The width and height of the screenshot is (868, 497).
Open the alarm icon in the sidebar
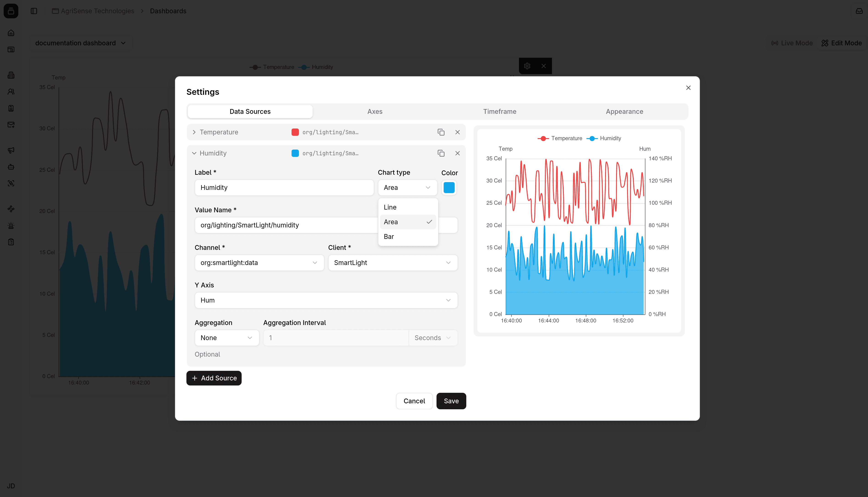tap(11, 225)
